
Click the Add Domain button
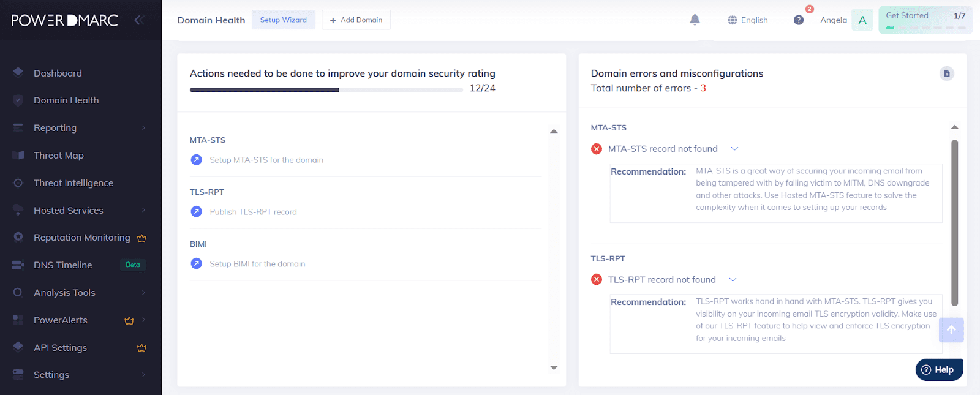[x=356, y=20]
